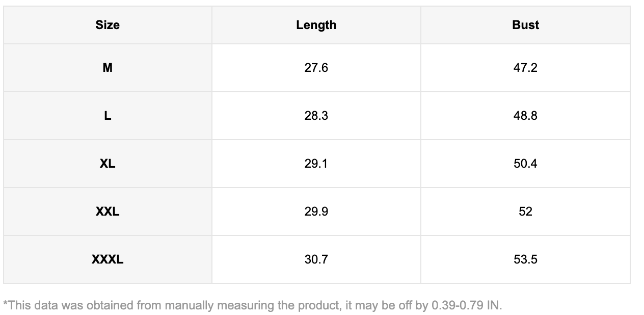Click the 28.3 length value
Screen dimensions: 644x315
(x=316, y=116)
